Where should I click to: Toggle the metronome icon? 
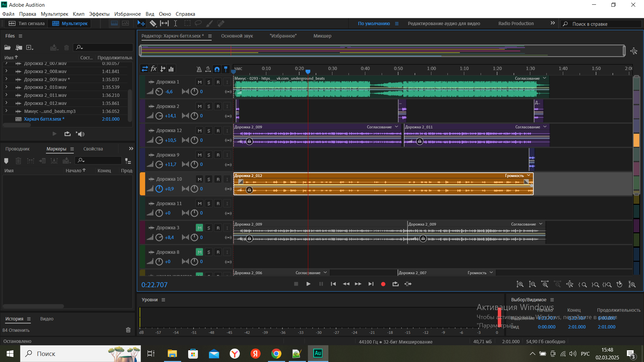(199, 69)
